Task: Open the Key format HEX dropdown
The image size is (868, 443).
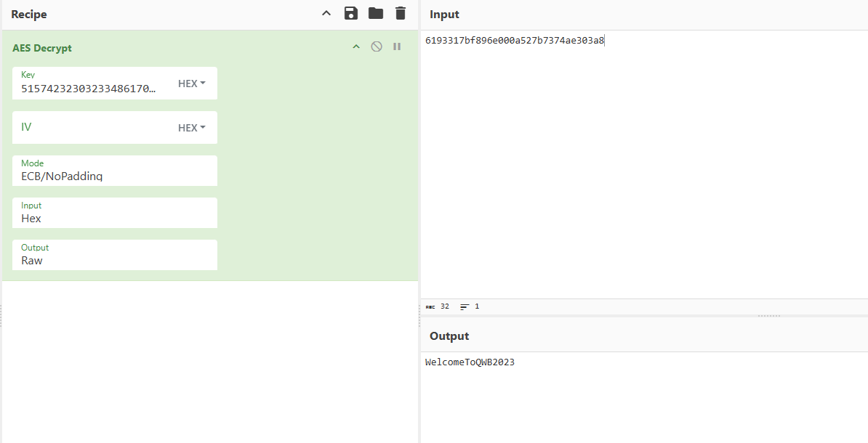Action: coord(192,84)
